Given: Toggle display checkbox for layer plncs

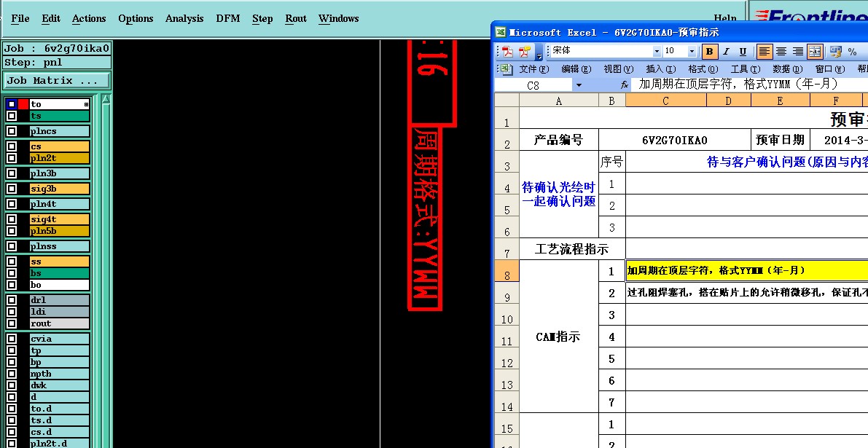Looking at the screenshot, I should [12, 131].
